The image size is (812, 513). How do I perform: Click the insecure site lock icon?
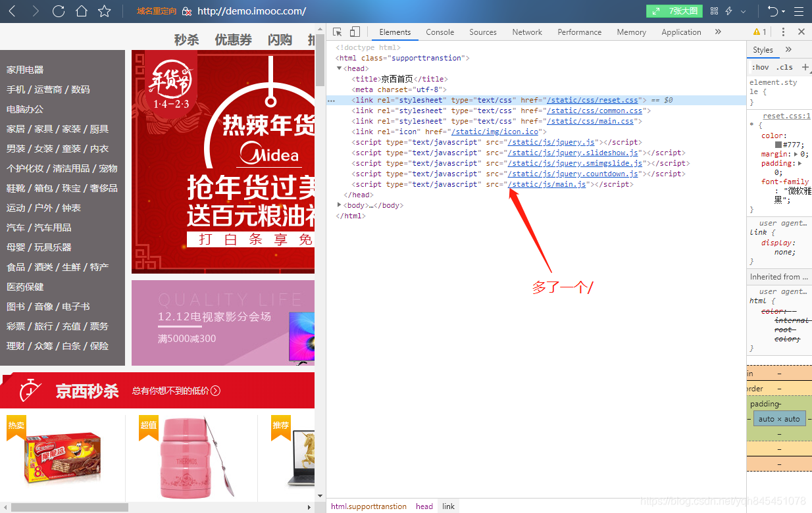(x=187, y=11)
